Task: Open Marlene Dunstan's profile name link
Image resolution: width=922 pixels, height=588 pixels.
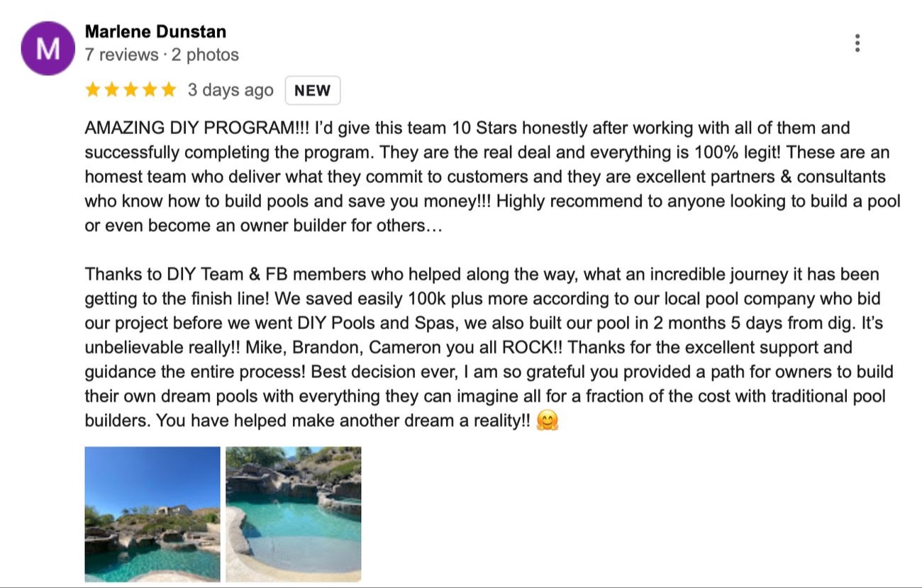Action: pyautogui.click(x=155, y=32)
